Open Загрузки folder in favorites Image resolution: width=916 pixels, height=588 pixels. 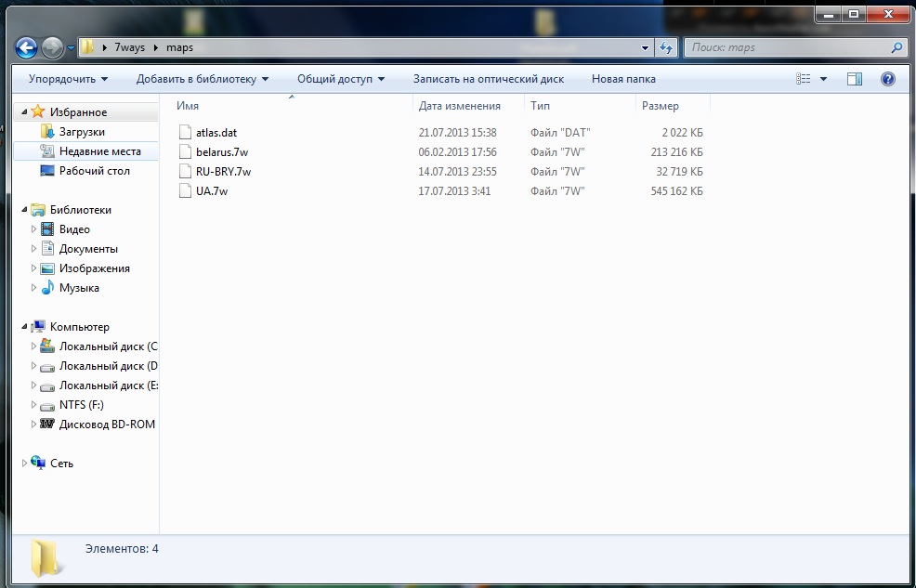coord(82,132)
